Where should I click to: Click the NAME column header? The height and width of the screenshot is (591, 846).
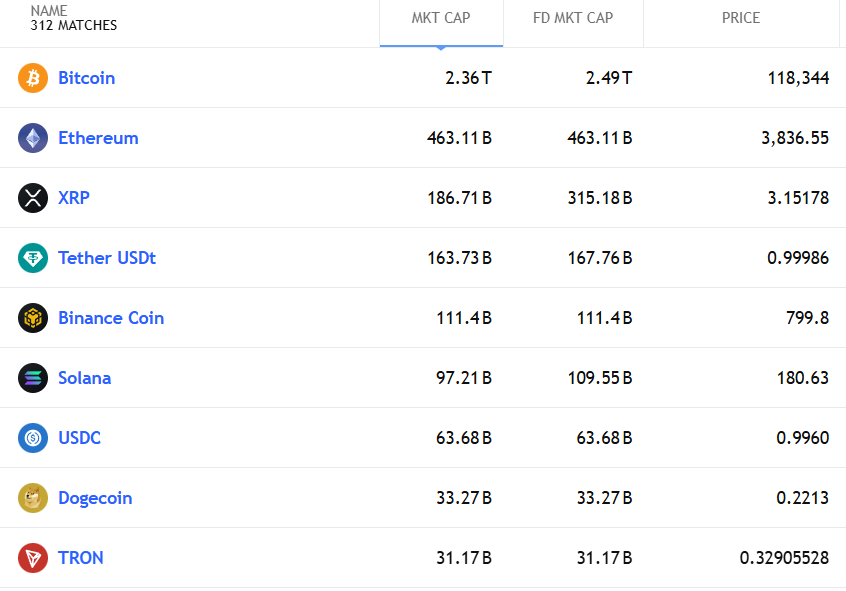[49, 11]
